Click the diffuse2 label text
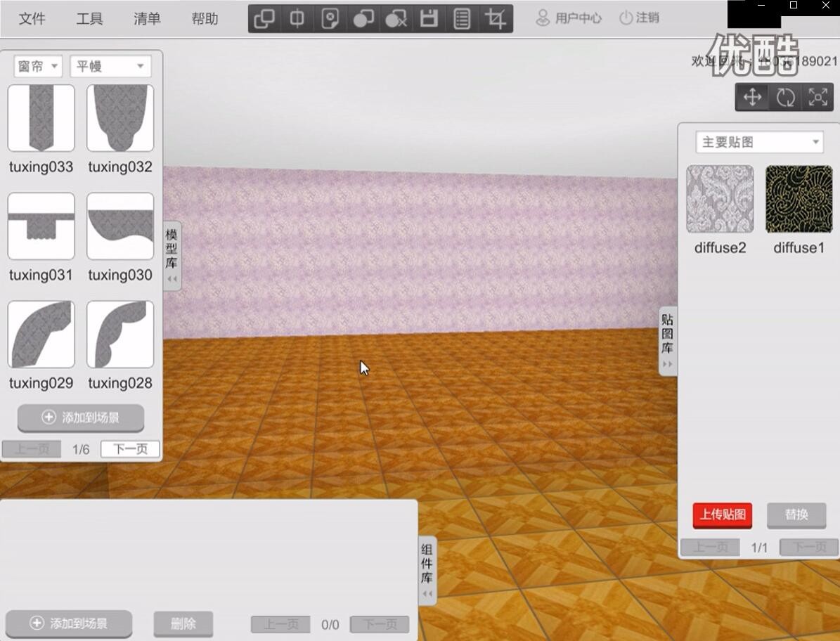The image size is (840, 641). tap(720, 248)
